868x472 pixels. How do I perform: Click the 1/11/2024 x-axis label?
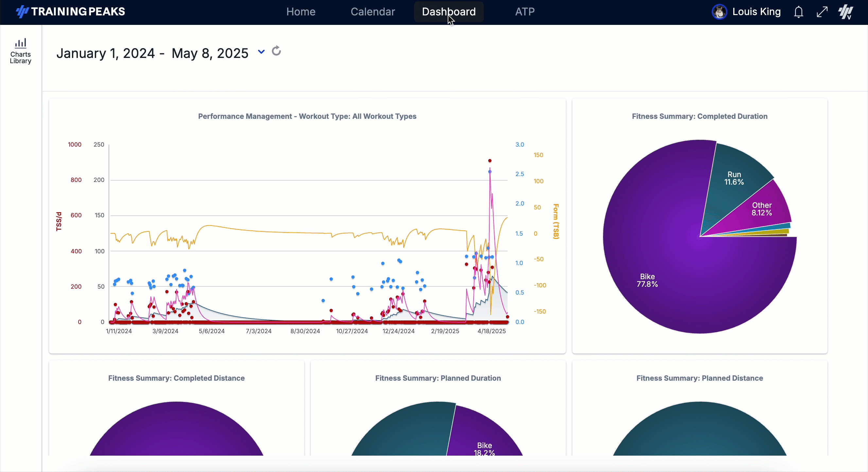pos(119,331)
